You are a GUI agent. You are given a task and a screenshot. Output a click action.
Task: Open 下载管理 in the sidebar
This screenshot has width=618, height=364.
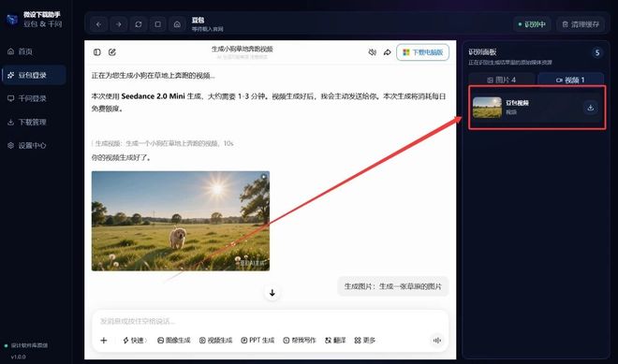(34, 123)
